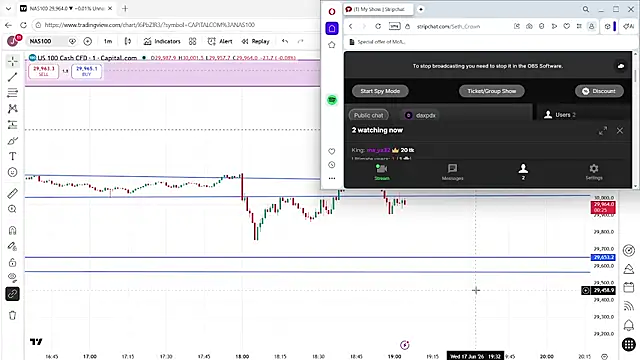Activate the zoom in tool
The width and height of the screenshot is (640, 360).
(13, 209)
